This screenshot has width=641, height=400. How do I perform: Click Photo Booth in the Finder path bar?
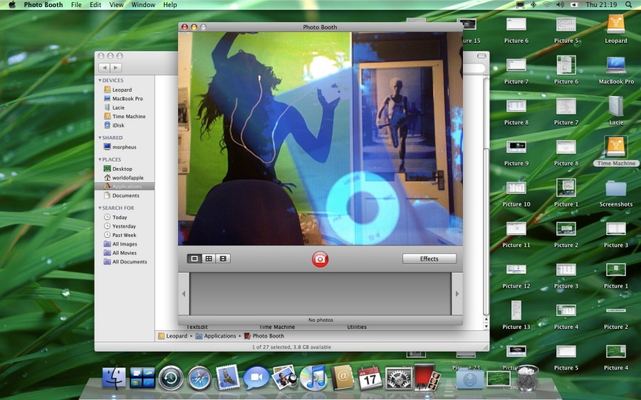pyautogui.click(x=264, y=336)
